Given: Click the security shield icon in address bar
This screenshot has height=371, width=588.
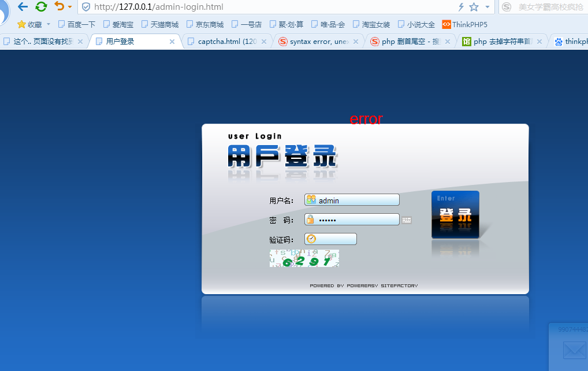Looking at the screenshot, I should (x=86, y=7).
